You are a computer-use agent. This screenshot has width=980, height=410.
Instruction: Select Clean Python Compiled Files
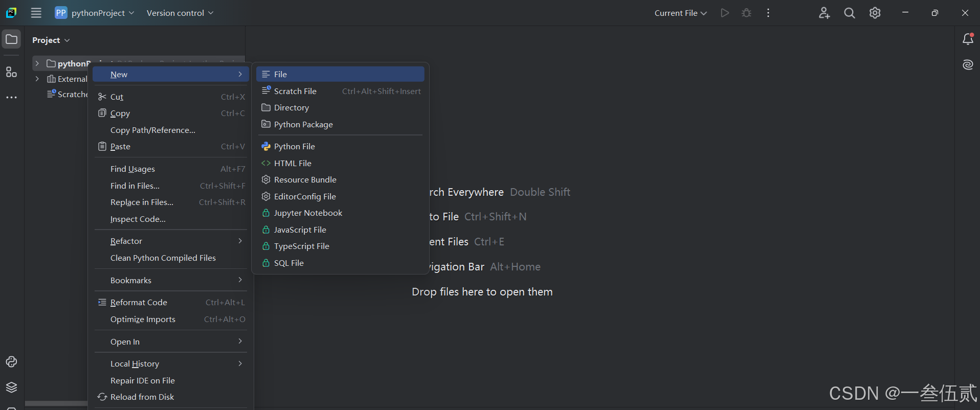171,258
